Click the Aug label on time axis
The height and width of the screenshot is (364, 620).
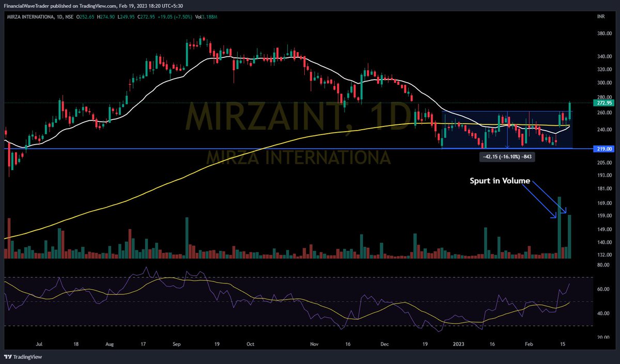[x=109, y=343]
